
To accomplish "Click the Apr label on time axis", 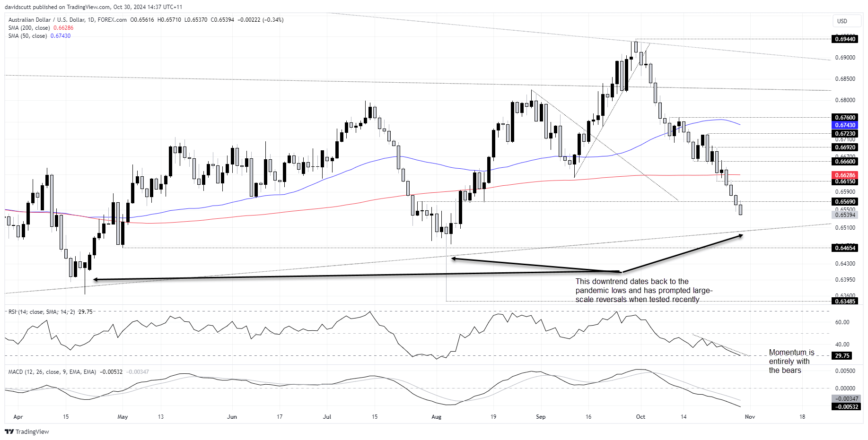I will (18, 417).
